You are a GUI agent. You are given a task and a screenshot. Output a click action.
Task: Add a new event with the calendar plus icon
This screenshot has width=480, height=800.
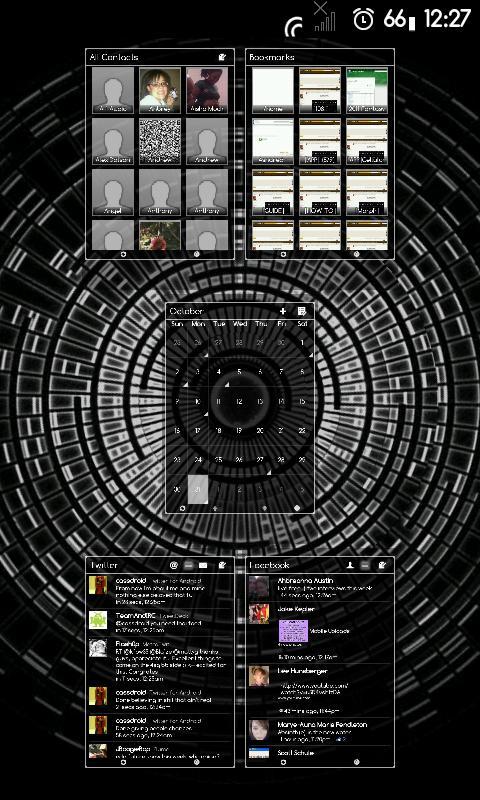pyautogui.click(x=283, y=311)
